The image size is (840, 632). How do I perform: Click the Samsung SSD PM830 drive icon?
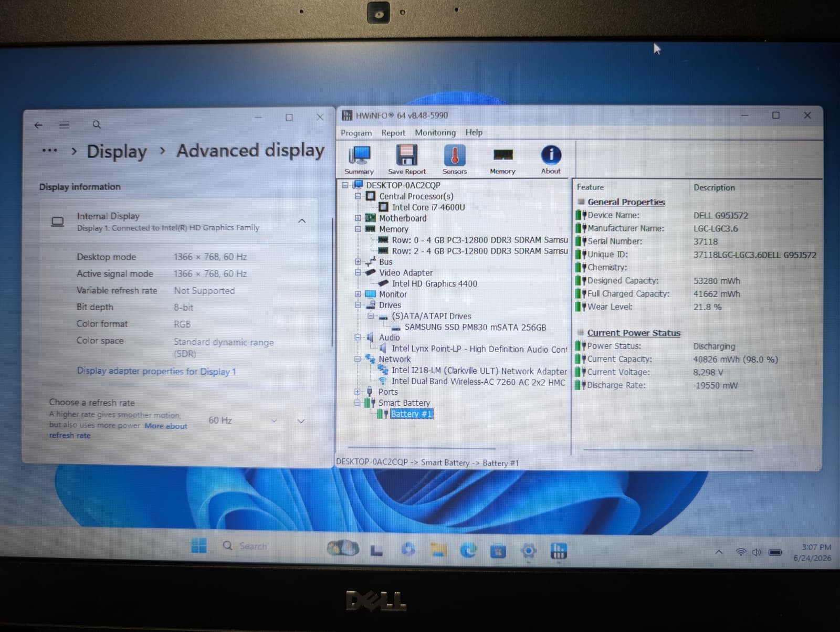[396, 328]
